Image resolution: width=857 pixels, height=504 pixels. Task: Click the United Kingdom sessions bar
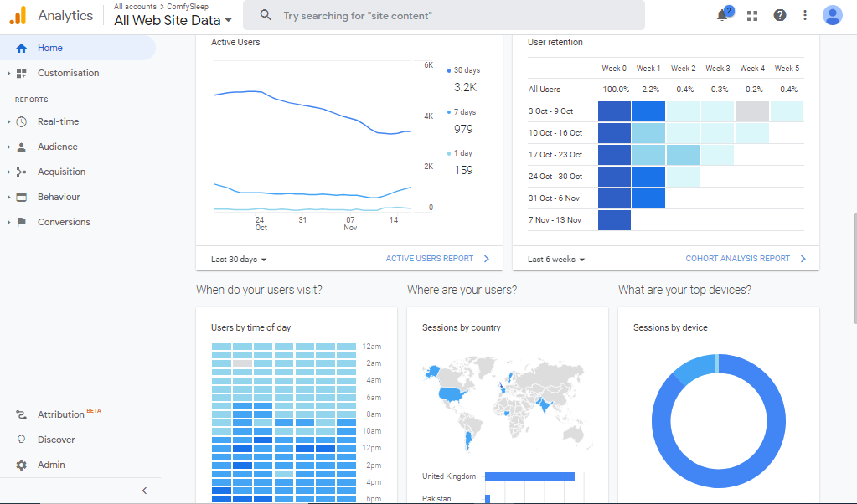pos(529,476)
